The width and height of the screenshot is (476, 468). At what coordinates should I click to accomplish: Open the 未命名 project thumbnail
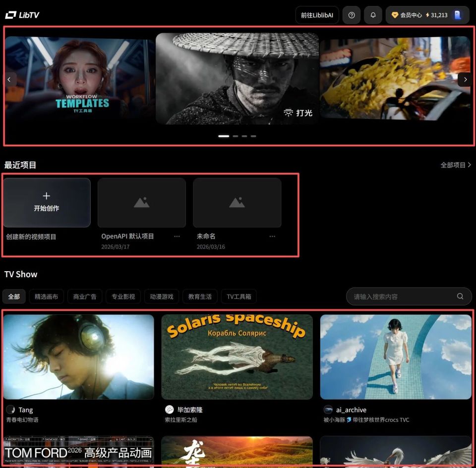(x=237, y=203)
